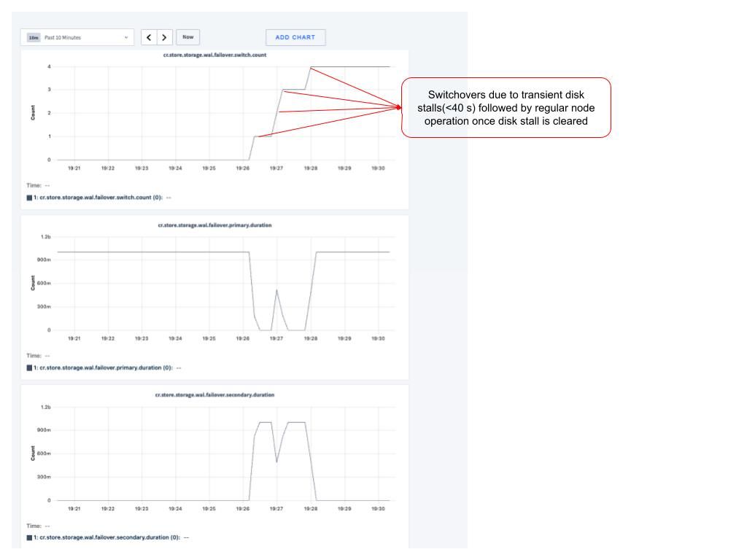Screen dimensions: 747x560
Task: Click the forward chevron to advance time range
Action: tap(166, 37)
